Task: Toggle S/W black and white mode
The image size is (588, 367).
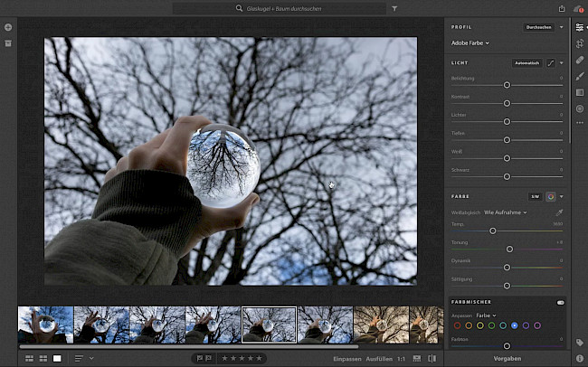Action: 535,196
